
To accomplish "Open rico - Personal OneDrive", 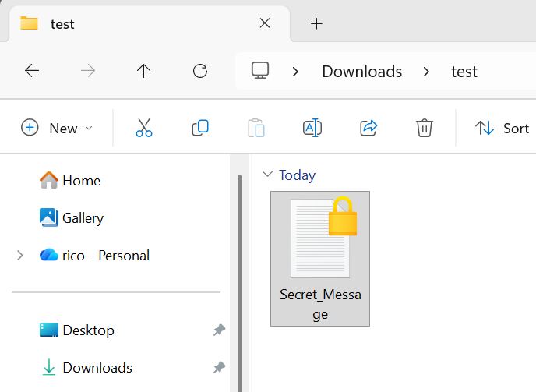I will point(94,255).
